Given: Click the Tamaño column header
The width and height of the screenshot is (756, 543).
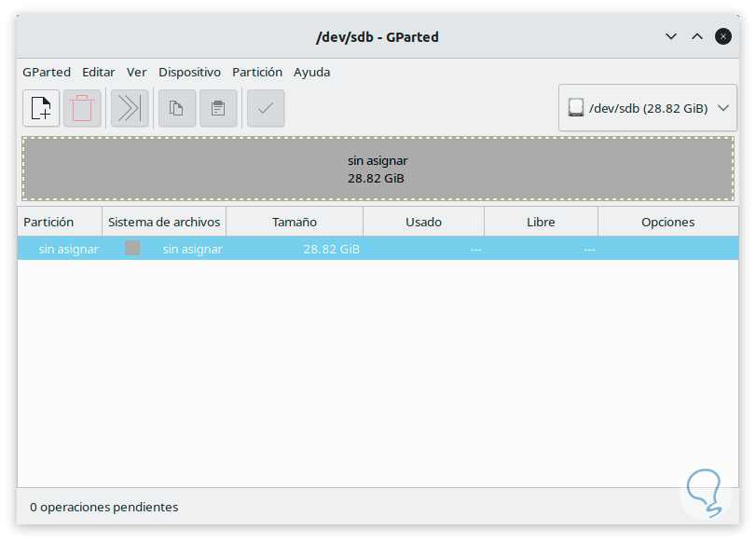Looking at the screenshot, I should [295, 222].
